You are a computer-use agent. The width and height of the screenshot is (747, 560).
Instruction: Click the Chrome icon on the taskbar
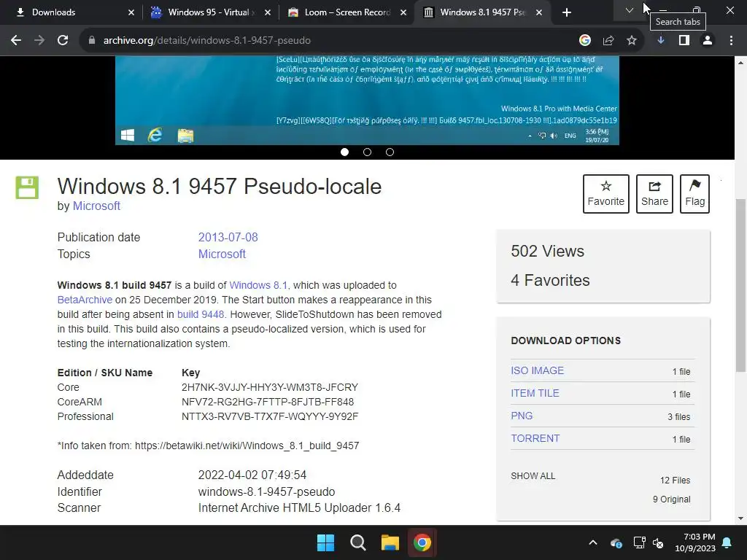coord(422,542)
